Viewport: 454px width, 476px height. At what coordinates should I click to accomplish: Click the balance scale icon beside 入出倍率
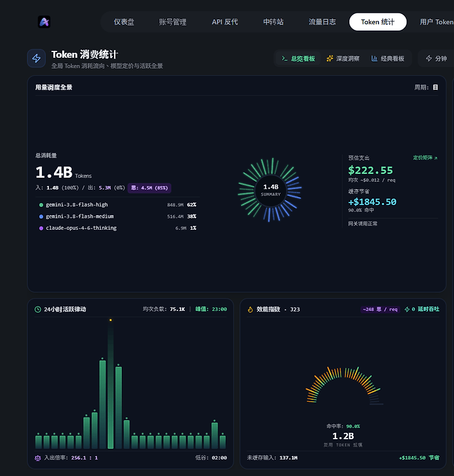click(37, 458)
